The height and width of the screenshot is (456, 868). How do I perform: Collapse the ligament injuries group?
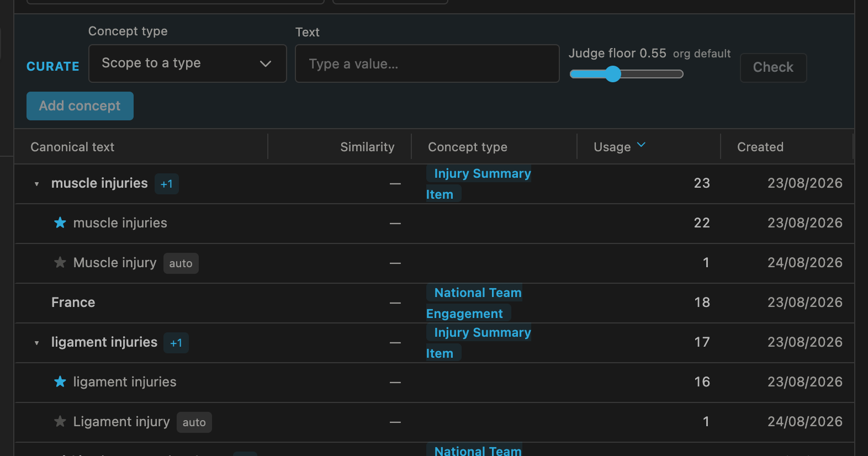(36, 343)
